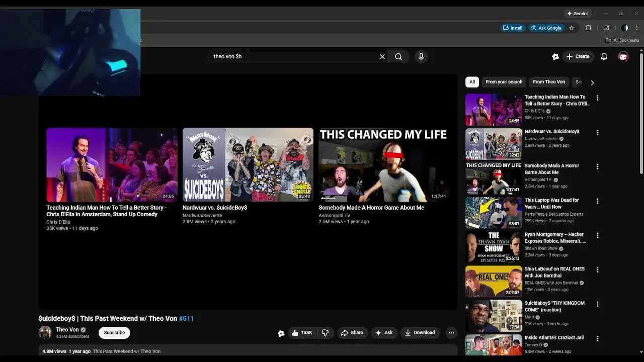Subscribe to Theo Von channel
The width and height of the screenshot is (644, 362).
pos(114,333)
